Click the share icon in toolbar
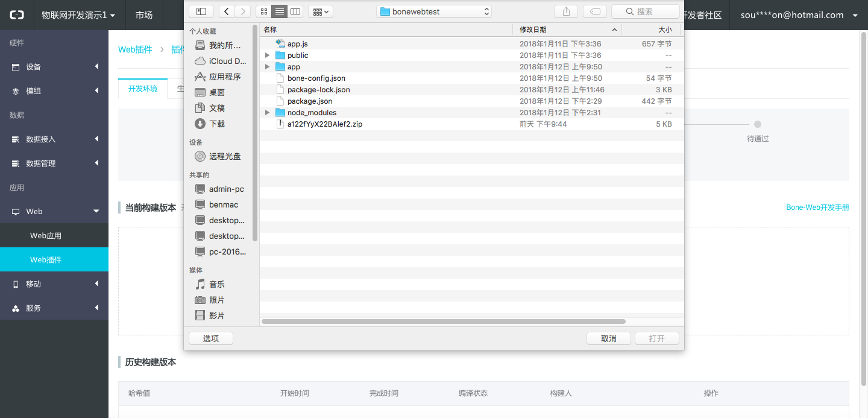Viewport: 868px width, 418px height. (566, 11)
